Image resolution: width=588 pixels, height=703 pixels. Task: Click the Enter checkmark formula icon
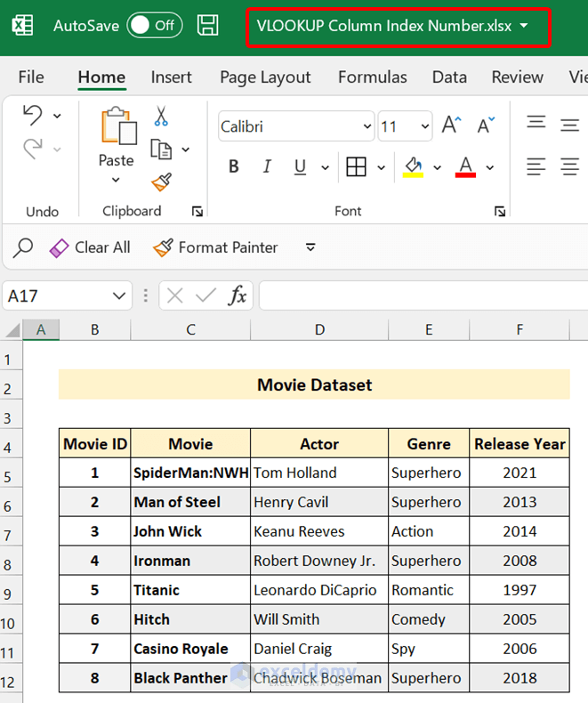coord(205,296)
